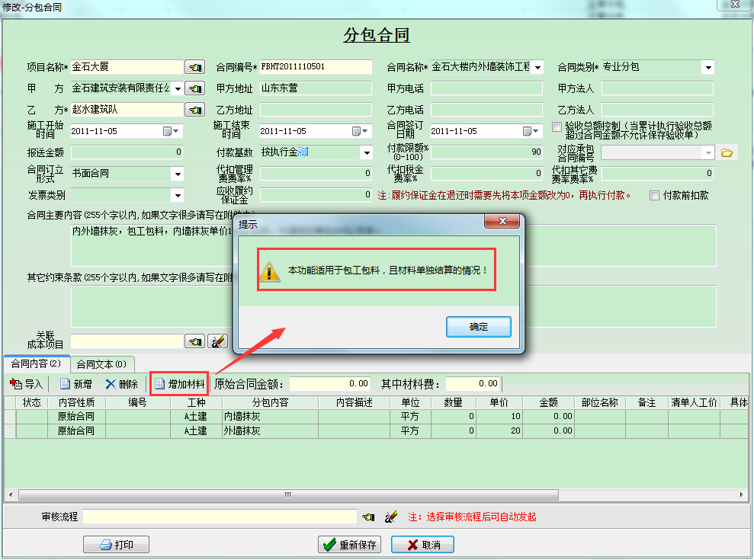Viewport: 754px width, 560px height.
Task: Expand the 发票类别 dropdown
Action: [177, 195]
